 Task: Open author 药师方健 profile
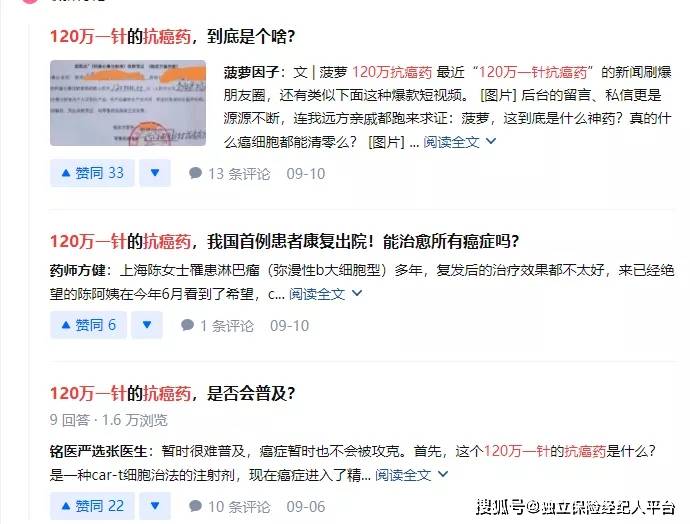point(77,270)
